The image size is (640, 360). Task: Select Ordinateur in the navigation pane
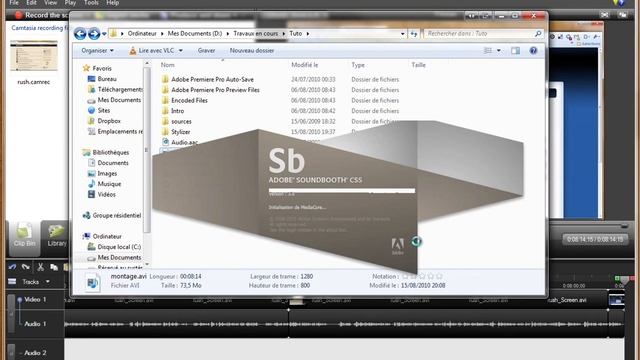pyautogui.click(x=107, y=236)
